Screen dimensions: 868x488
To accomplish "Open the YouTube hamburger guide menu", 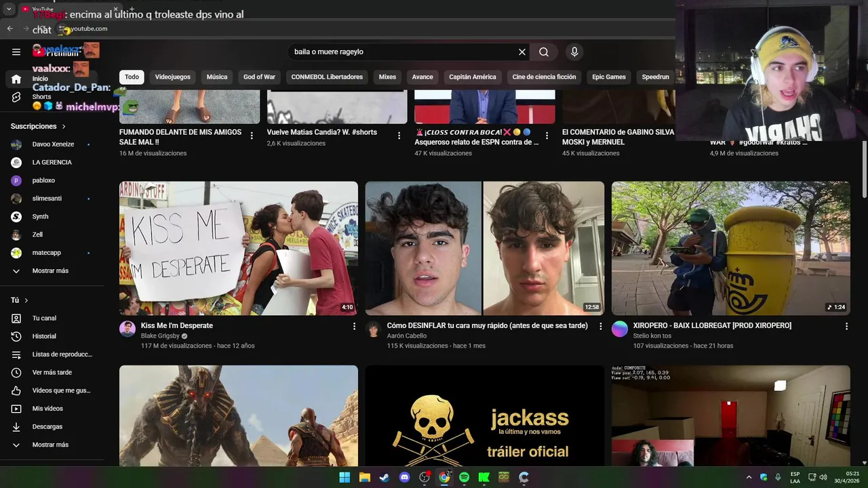I will (x=16, y=52).
